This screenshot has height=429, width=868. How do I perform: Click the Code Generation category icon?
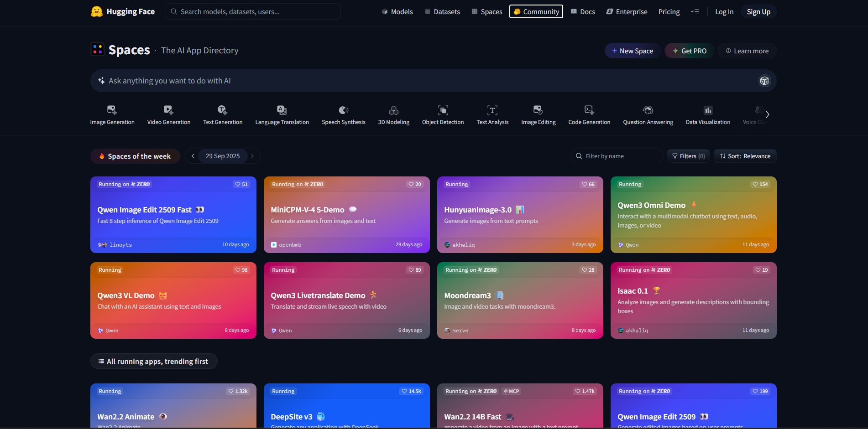[x=589, y=110]
